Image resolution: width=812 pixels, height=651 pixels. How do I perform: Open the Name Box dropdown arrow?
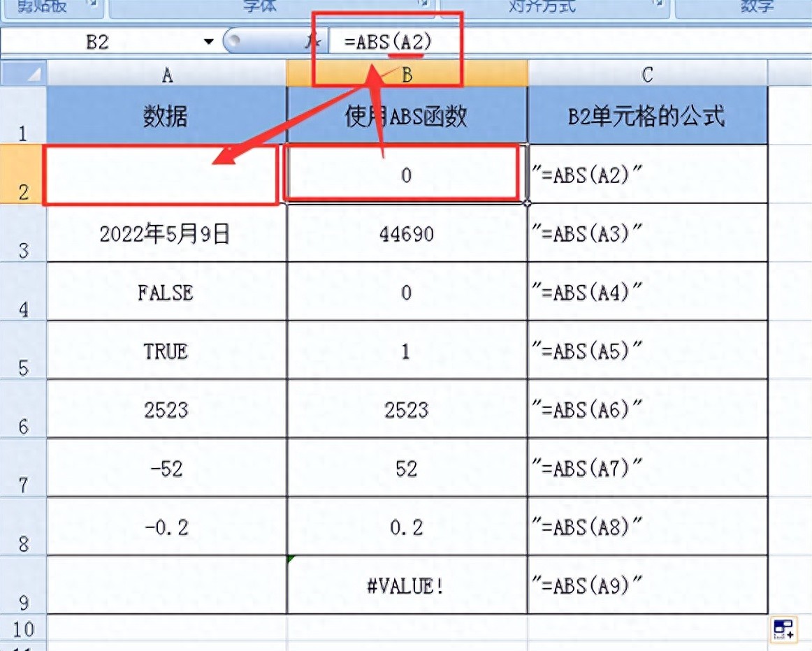coord(209,41)
